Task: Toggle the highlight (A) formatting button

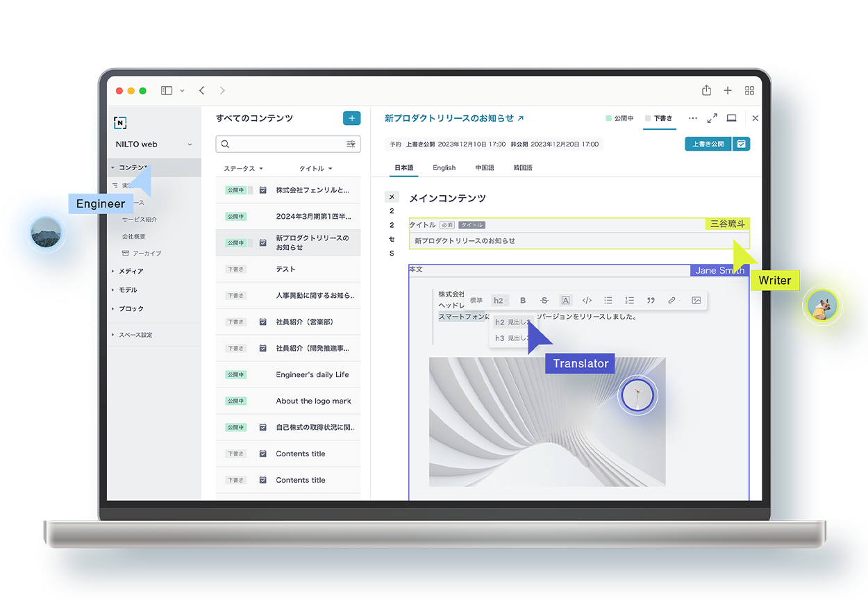Action: [x=565, y=300]
